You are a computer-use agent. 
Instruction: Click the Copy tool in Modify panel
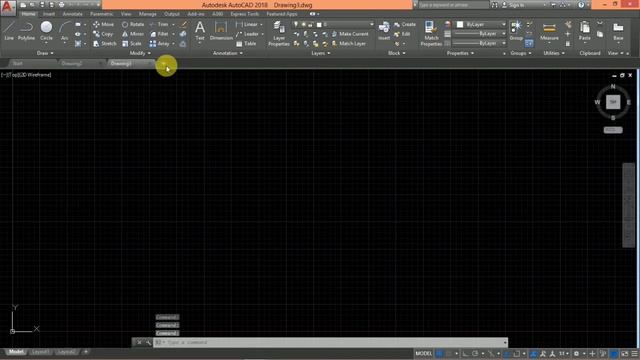pos(103,34)
